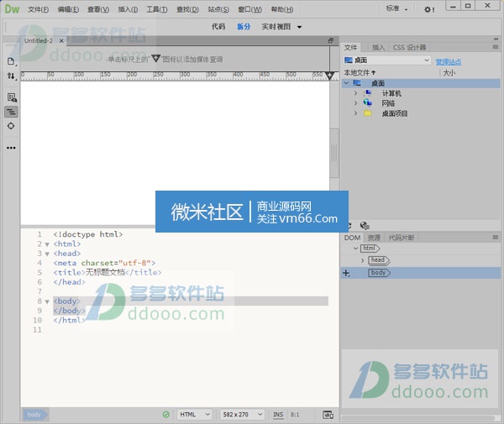Viewport: 504px width, 424px height.
Task: Fold the body tag at line 8
Action: [x=47, y=301]
